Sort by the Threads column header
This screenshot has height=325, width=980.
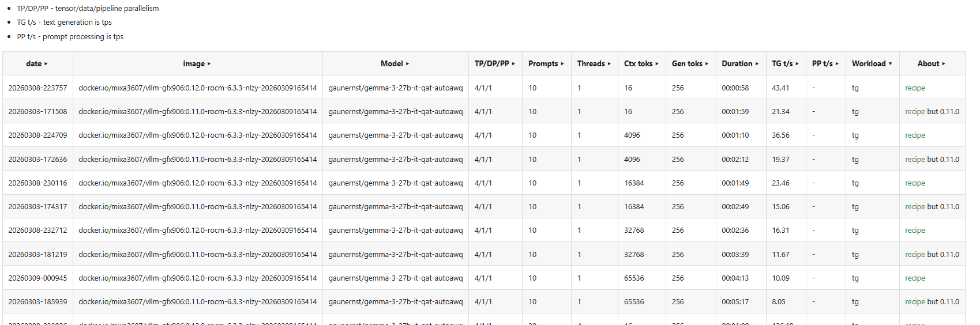594,63
